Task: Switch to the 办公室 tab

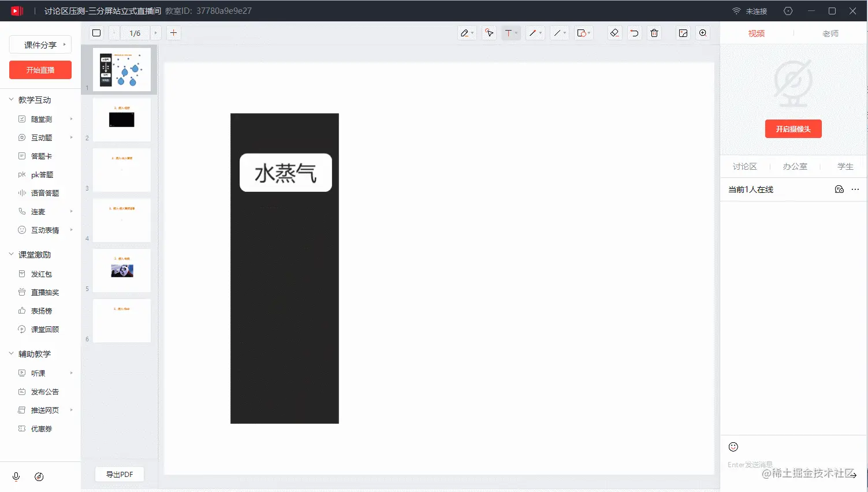Action: [795, 166]
